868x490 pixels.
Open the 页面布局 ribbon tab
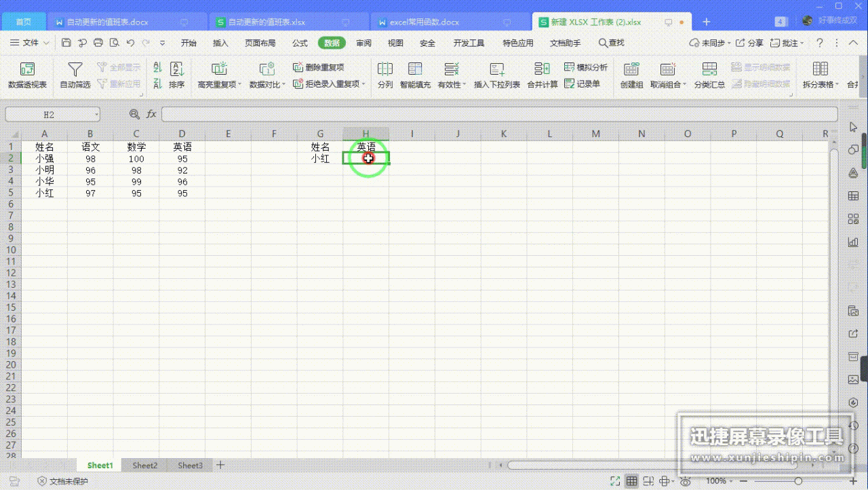point(260,43)
